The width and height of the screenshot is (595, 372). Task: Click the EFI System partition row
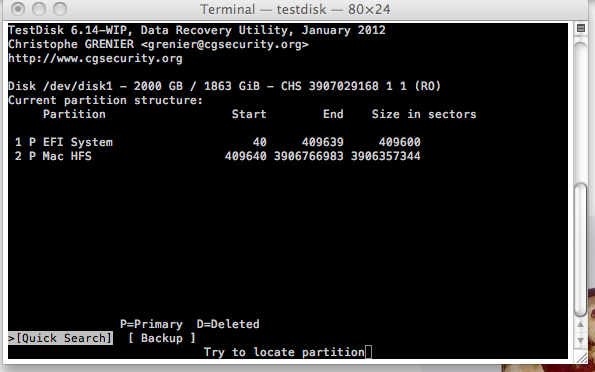[x=217, y=142]
